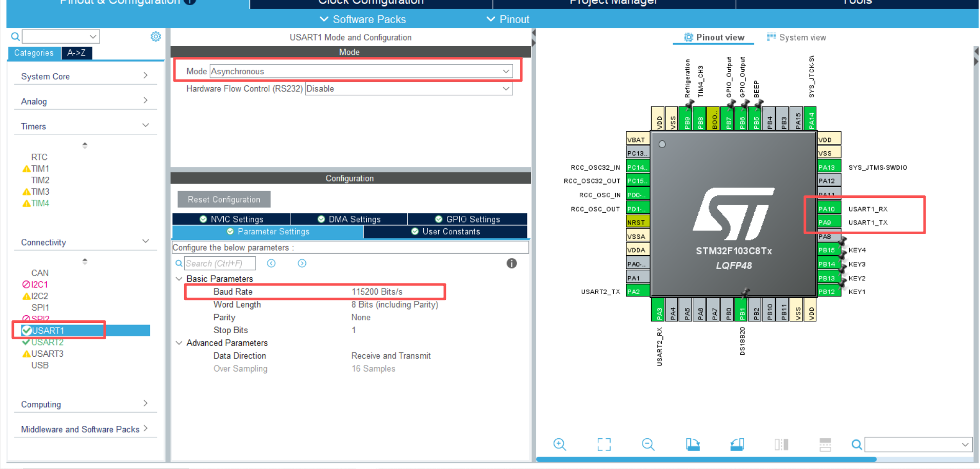The image size is (980, 469).
Task: Zoom in on the chip pinout view
Action: [x=559, y=444]
